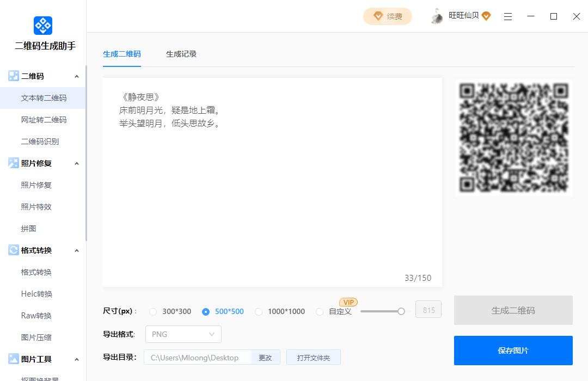Minimize the window
Viewport: 588px width, 381px height.
click(x=531, y=16)
